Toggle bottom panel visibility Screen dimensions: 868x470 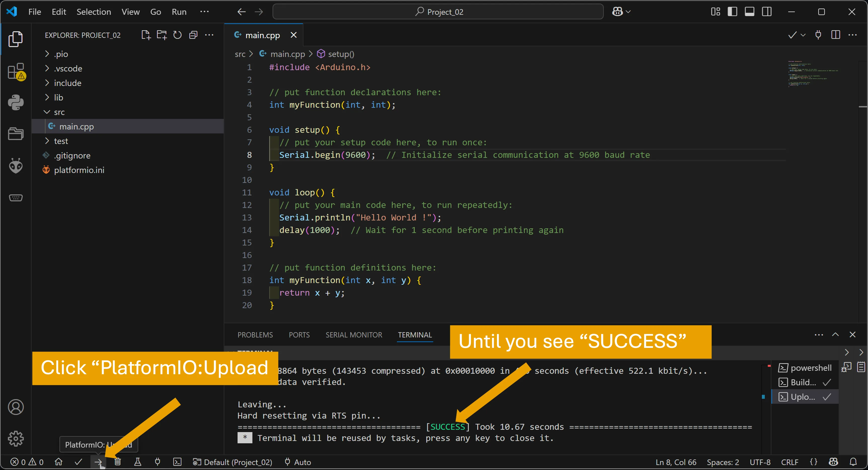[x=749, y=12]
